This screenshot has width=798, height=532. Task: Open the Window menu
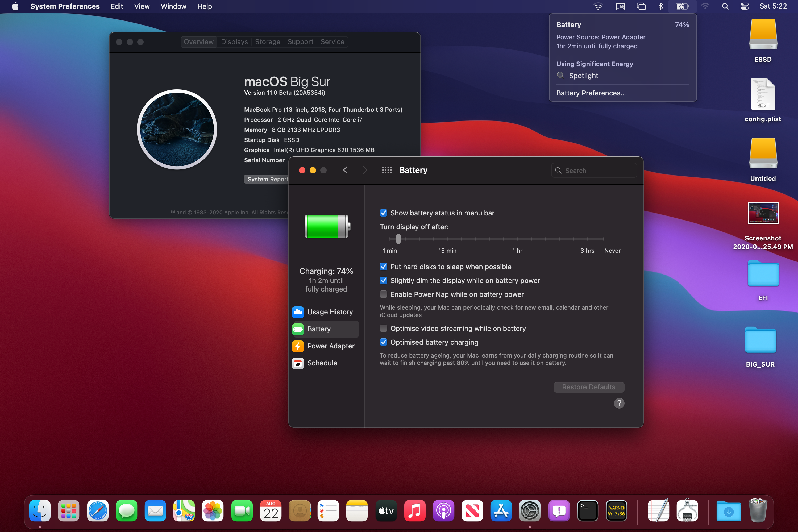pyautogui.click(x=173, y=6)
